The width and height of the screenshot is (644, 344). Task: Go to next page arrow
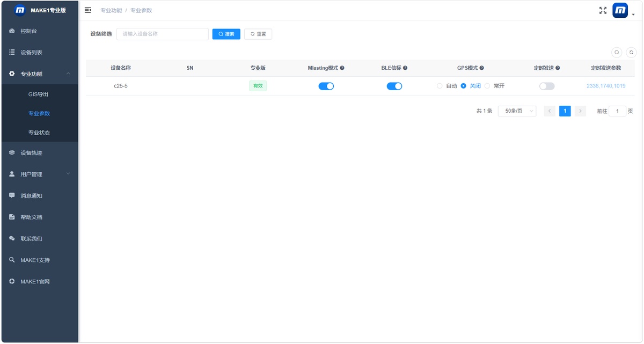point(580,111)
